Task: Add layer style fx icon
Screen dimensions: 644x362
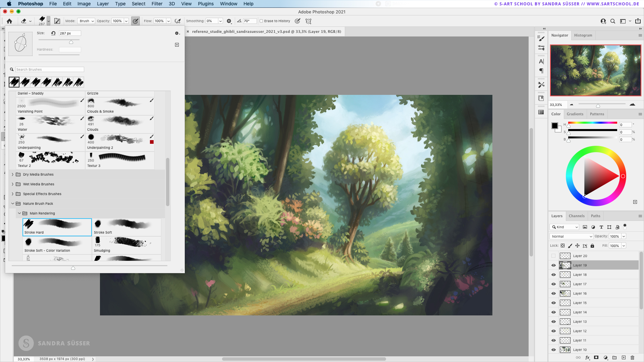Action: tap(588, 358)
